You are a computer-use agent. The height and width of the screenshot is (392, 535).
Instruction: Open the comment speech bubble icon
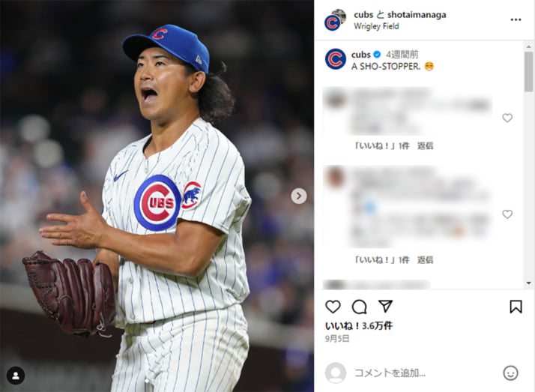(x=359, y=307)
